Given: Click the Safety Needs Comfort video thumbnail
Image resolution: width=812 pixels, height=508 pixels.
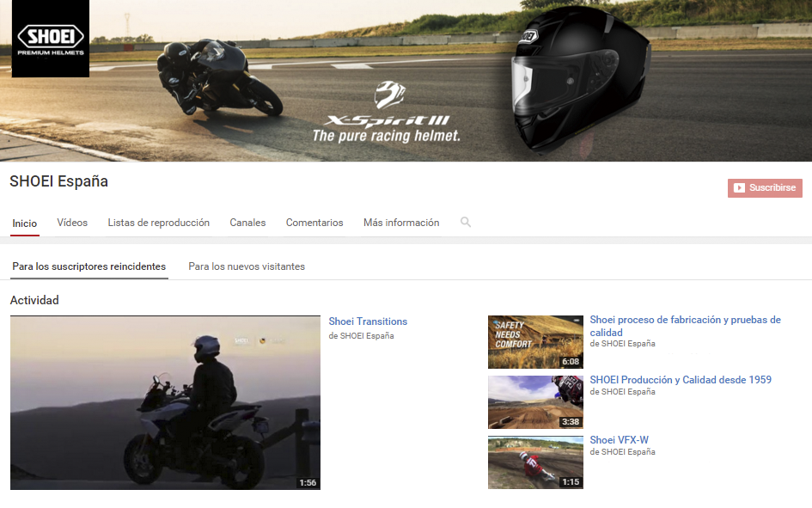Looking at the screenshot, I should point(535,342).
